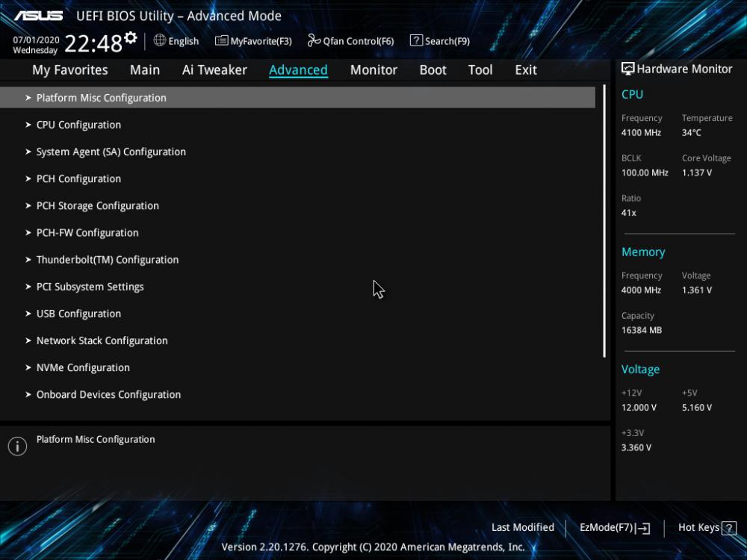Click Last Modified at the bottom

click(523, 528)
